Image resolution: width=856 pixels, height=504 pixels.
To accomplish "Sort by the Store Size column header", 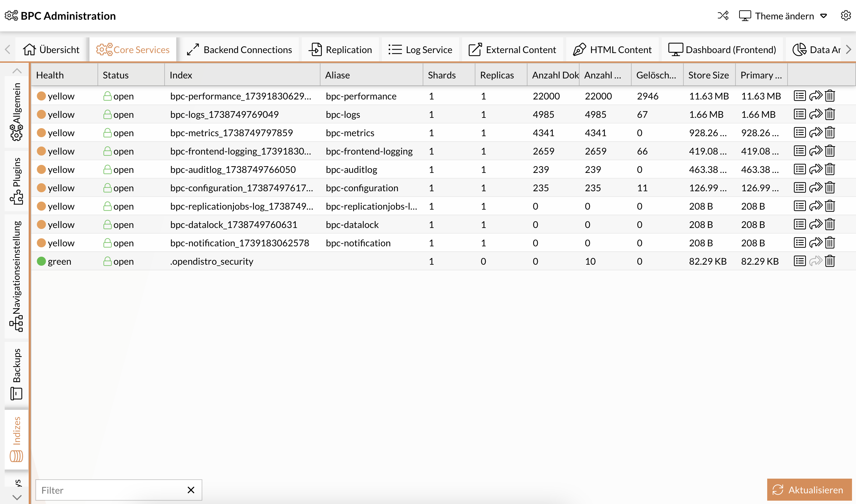I will 708,75.
